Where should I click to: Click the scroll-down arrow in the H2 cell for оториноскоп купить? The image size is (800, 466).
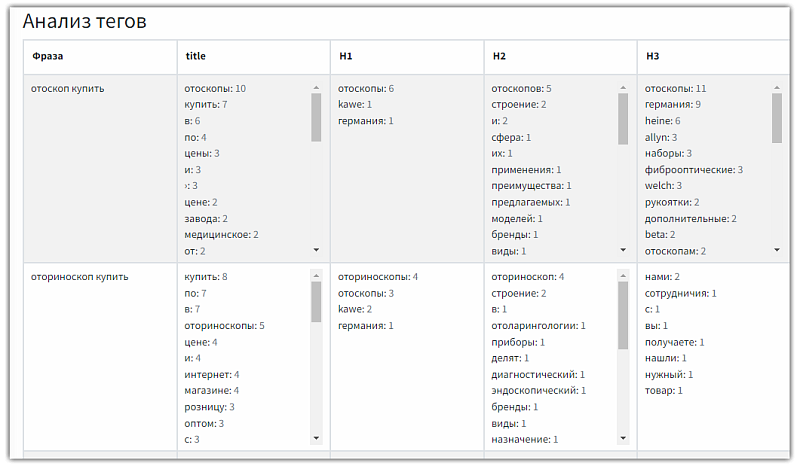624,438
